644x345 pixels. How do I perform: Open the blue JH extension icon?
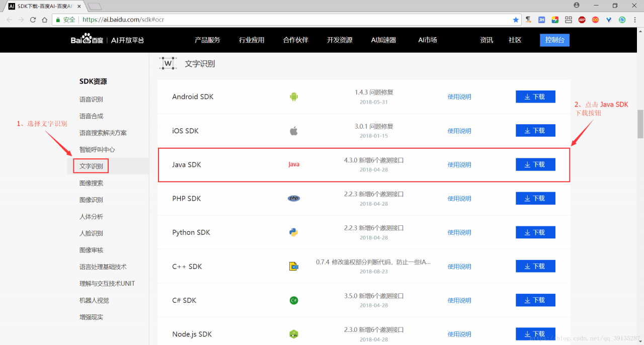pos(542,20)
